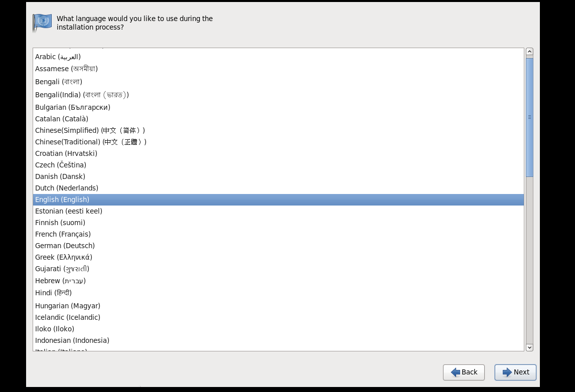Select Hungarian (Magyar) language

tap(68, 306)
